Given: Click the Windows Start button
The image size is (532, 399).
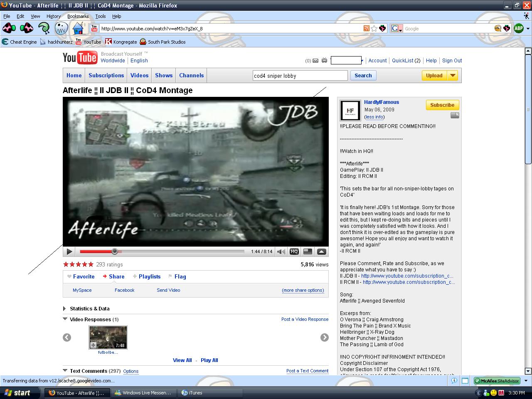Looking at the screenshot, I should point(20,393).
